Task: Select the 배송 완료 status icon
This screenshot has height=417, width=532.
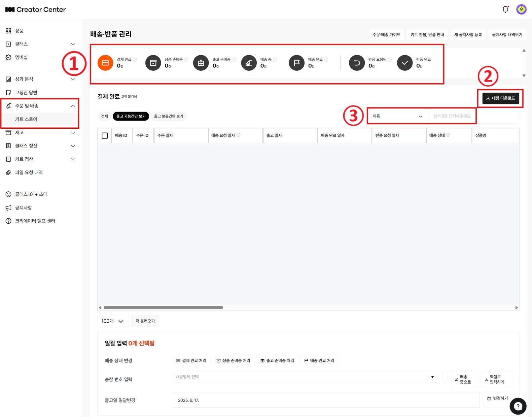Action: [x=297, y=63]
